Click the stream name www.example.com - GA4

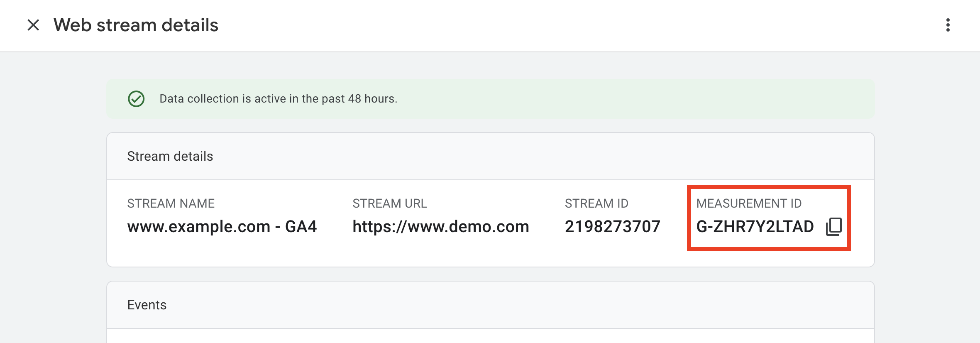point(222,227)
